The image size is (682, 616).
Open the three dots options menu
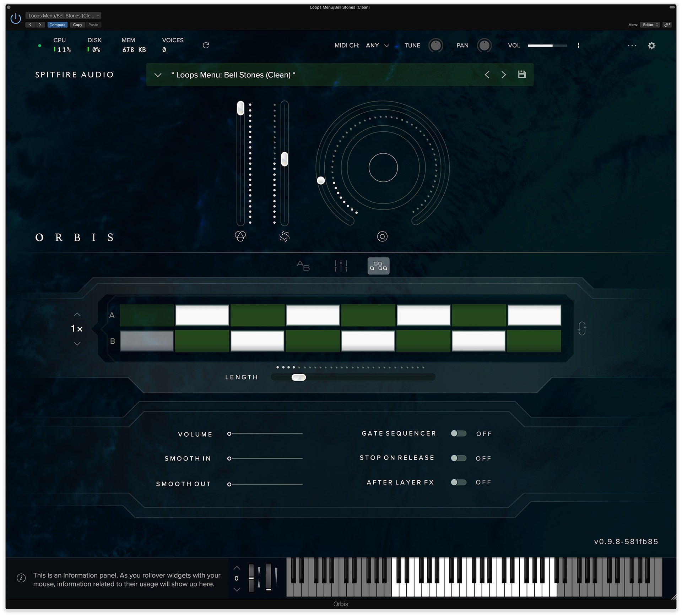pos(632,46)
